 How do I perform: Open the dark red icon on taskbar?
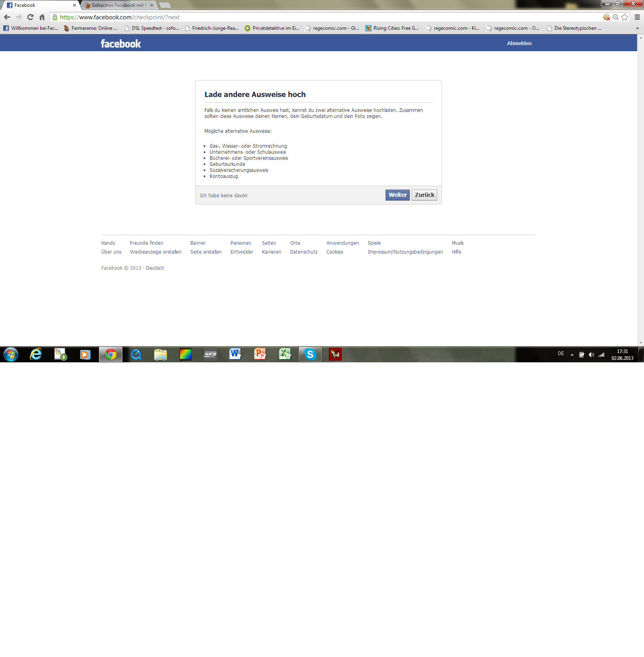click(335, 354)
